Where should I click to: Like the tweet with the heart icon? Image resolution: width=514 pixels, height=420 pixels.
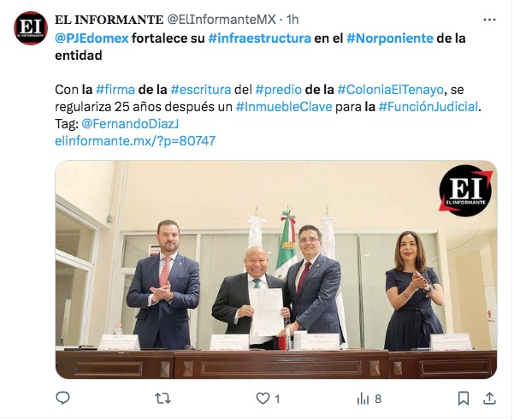tap(263, 399)
